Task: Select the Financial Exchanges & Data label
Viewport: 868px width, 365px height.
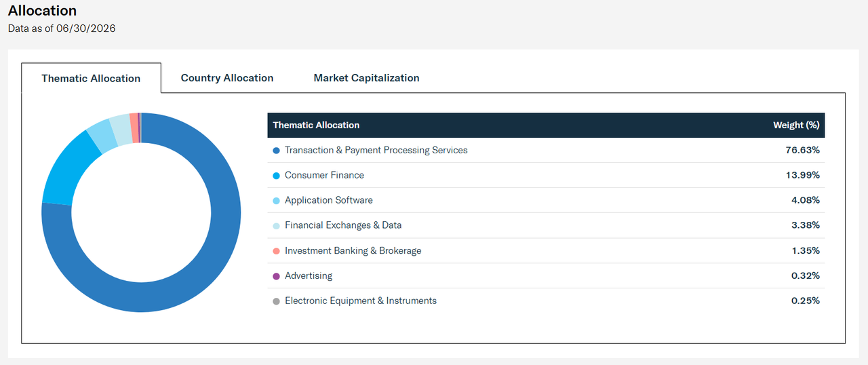Action: [343, 225]
